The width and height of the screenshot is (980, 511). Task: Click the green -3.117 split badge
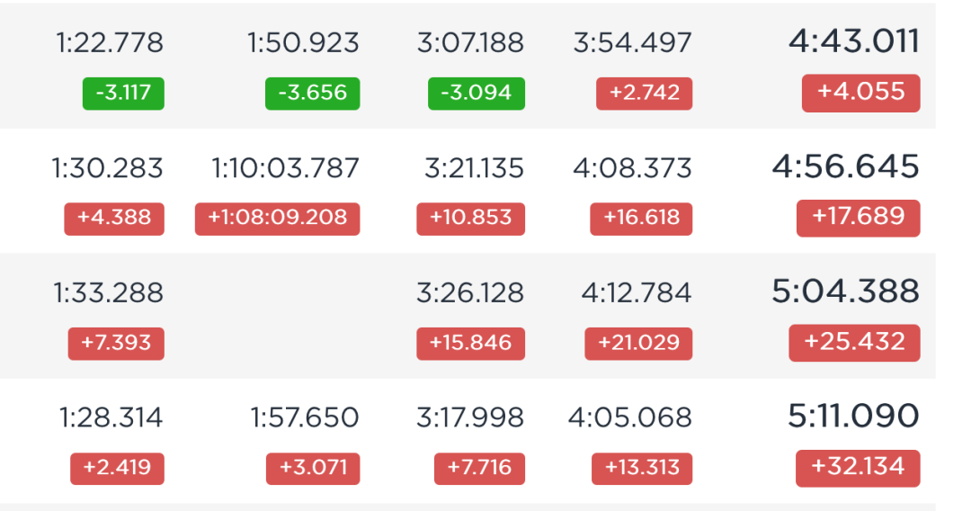(x=123, y=94)
